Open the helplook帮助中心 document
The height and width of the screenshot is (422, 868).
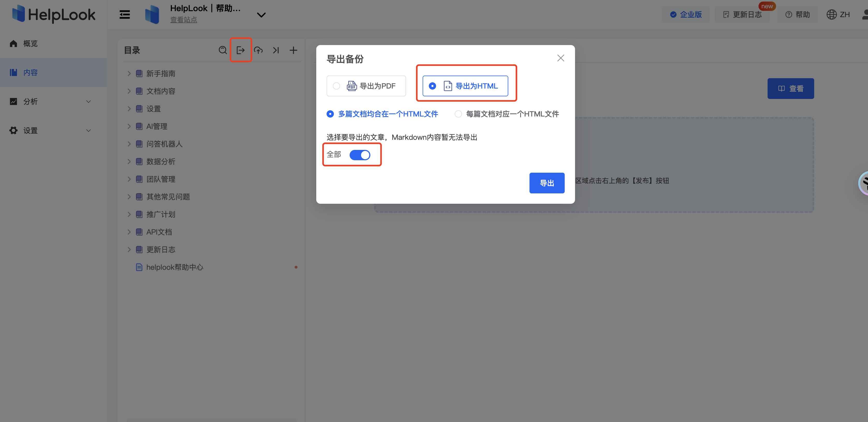(x=174, y=267)
